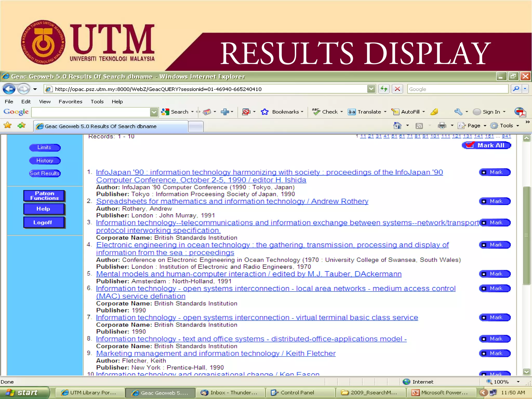Screen dimensions: 532x399
Task: Mark record 3 telecommunications and information exchange
Action: click(495, 223)
